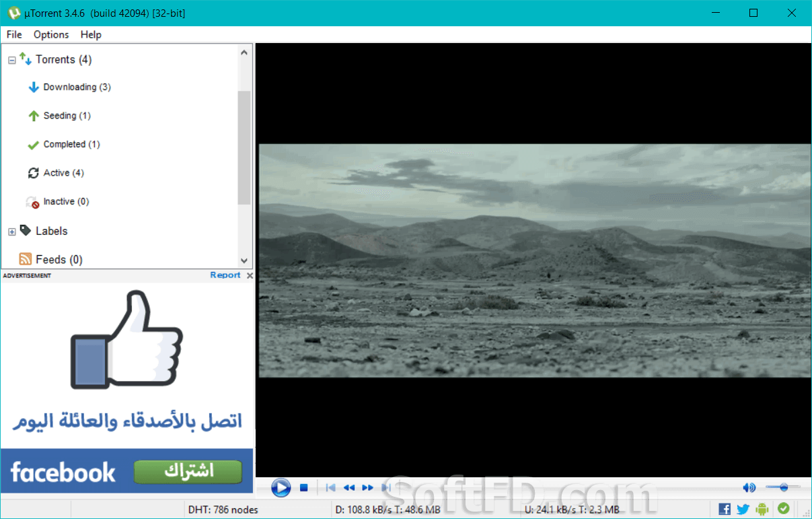Open the Options menu
This screenshot has height=519, width=812.
pyautogui.click(x=51, y=34)
